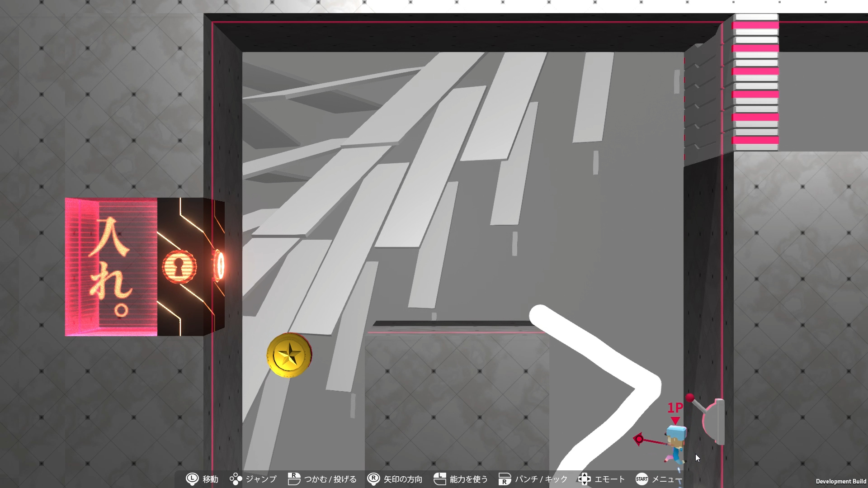
Task: Click the R trigger punch/kick icon
Action: [505, 479]
